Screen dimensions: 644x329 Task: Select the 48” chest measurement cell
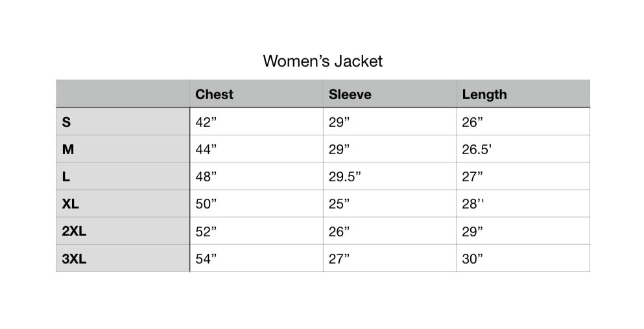[x=206, y=176]
